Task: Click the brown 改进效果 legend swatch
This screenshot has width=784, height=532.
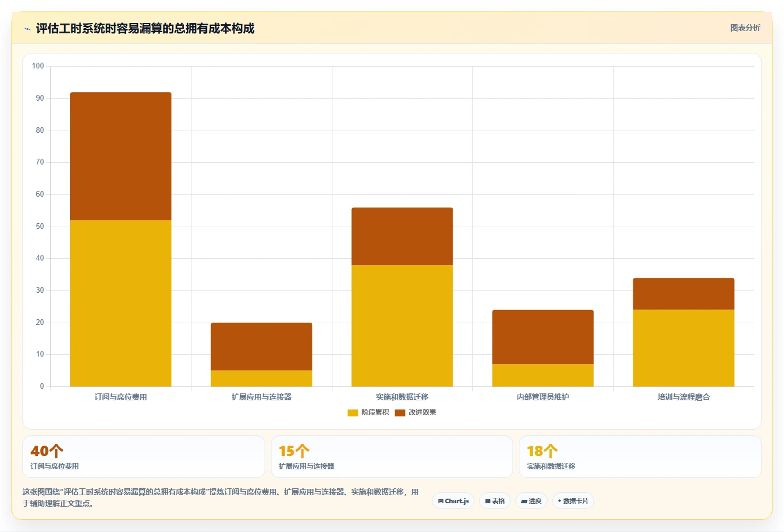Action: 400,412
